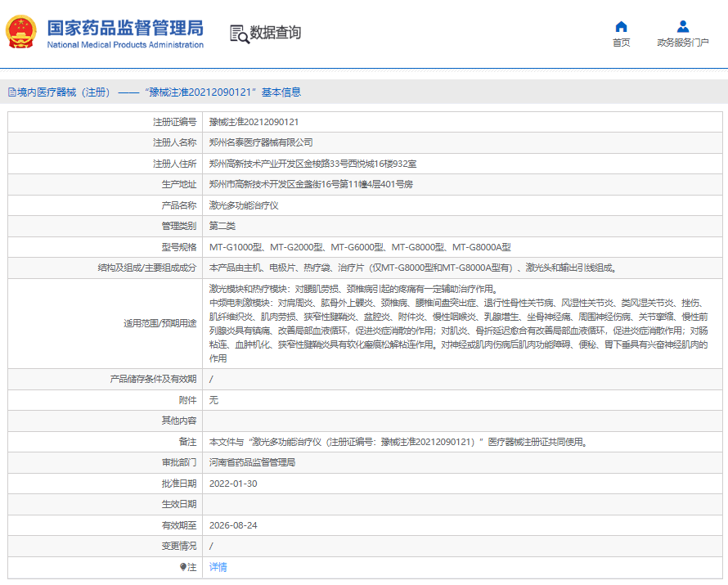The image size is (728, 585).
Task: Click the registrant address ending 932室
Action: [x=312, y=164]
